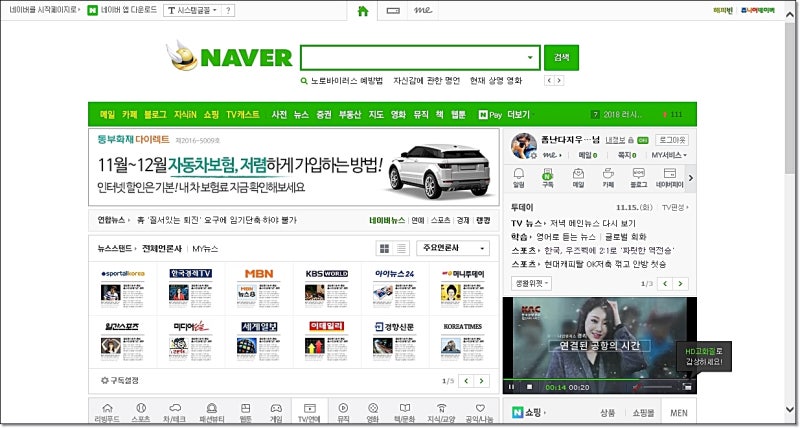Viewport: 800px width, 428px height.
Task: Click the green 검색 search button
Action: (561, 58)
